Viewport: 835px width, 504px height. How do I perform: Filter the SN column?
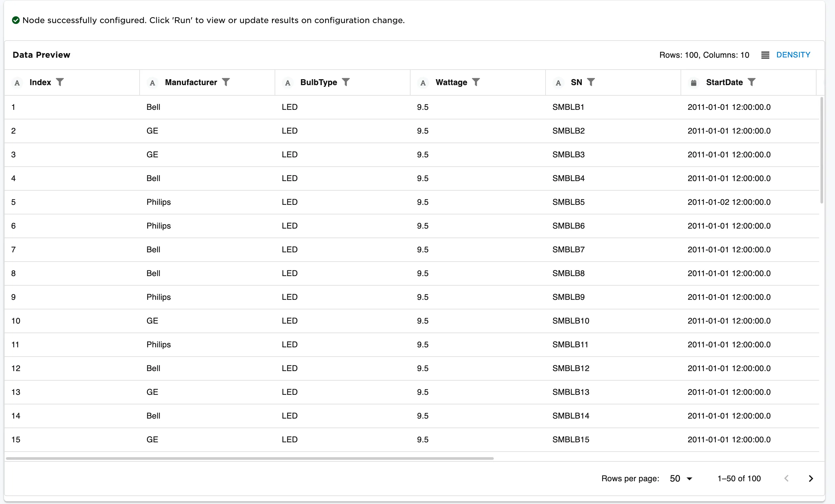[592, 82]
